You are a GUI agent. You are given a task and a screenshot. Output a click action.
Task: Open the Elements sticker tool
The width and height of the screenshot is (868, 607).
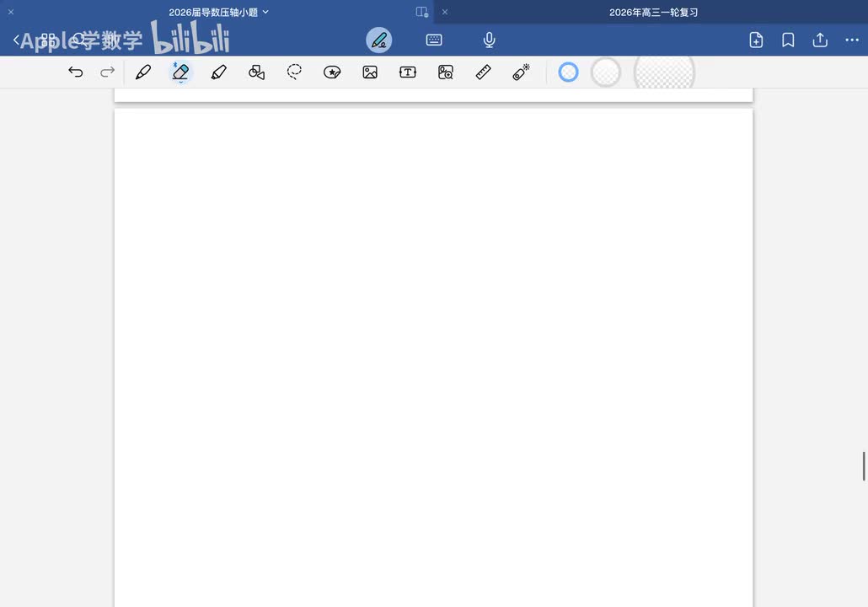pyautogui.click(x=332, y=72)
